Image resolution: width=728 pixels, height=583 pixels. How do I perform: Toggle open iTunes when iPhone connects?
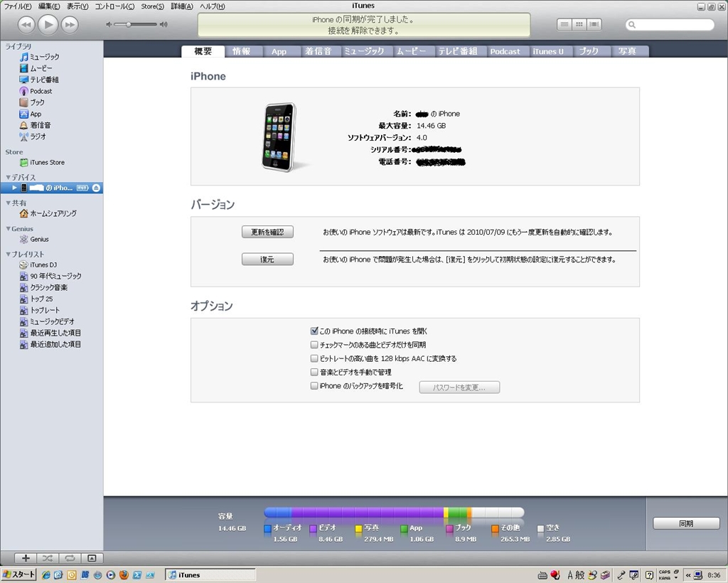point(314,331)
